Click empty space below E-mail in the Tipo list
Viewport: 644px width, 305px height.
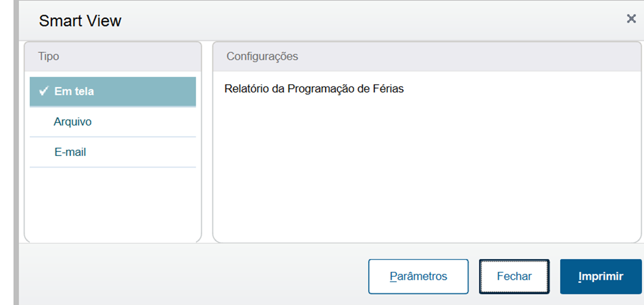[112, 203]
